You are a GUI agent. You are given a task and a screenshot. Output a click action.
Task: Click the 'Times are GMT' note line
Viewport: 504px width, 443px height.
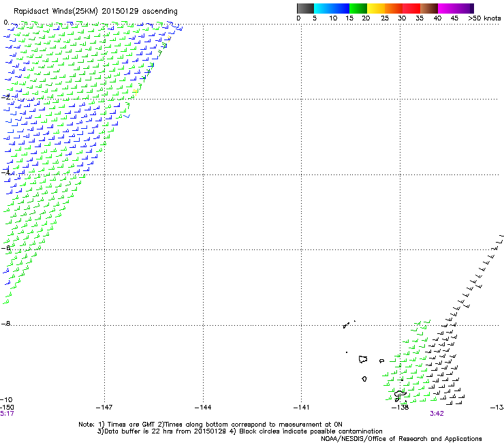tap(210, 425)
